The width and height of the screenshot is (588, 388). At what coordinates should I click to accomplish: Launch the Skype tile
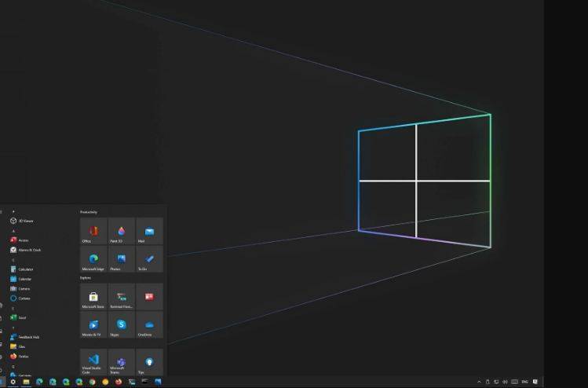click(x=121, y=324)
